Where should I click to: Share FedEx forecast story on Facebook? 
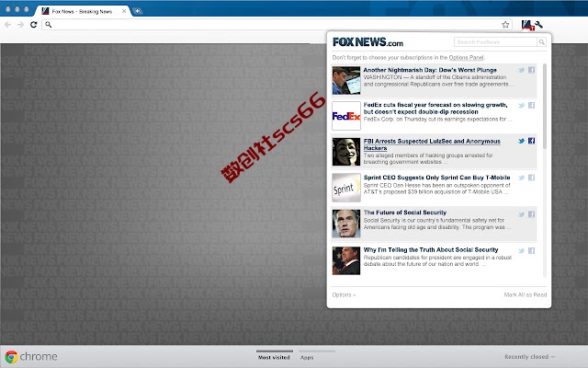pyautogui.click(x=531, y=106)
